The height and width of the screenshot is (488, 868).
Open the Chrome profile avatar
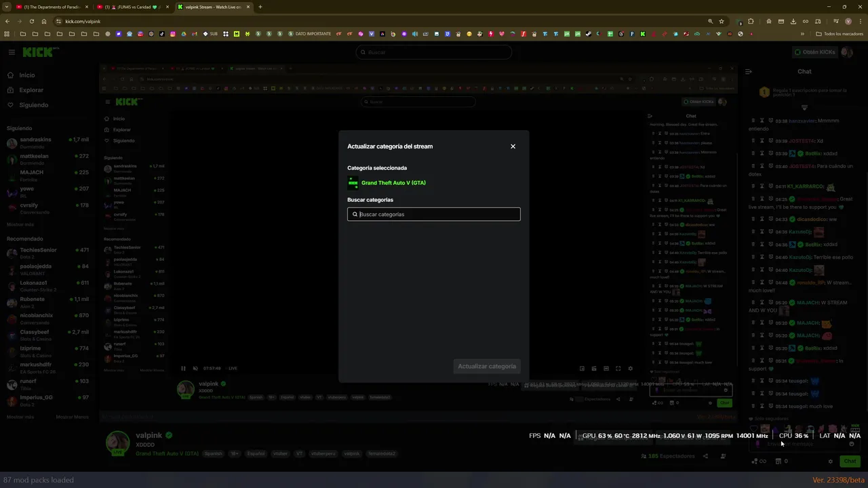tap(848, 21)
